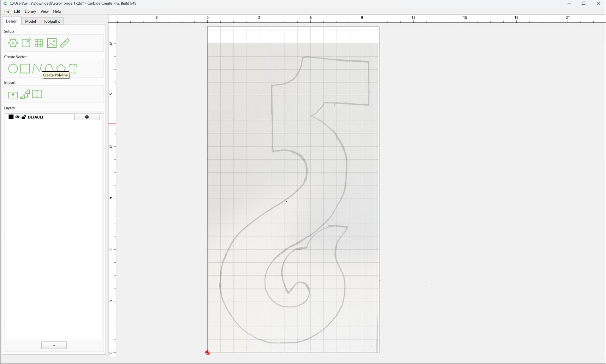Screen dimensions: 606x364
Task: Toggle lock on the DEFAULT layer
Action: [x=24, y=117]
